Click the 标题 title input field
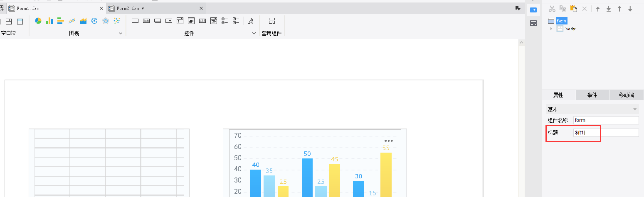 [606, 133]
